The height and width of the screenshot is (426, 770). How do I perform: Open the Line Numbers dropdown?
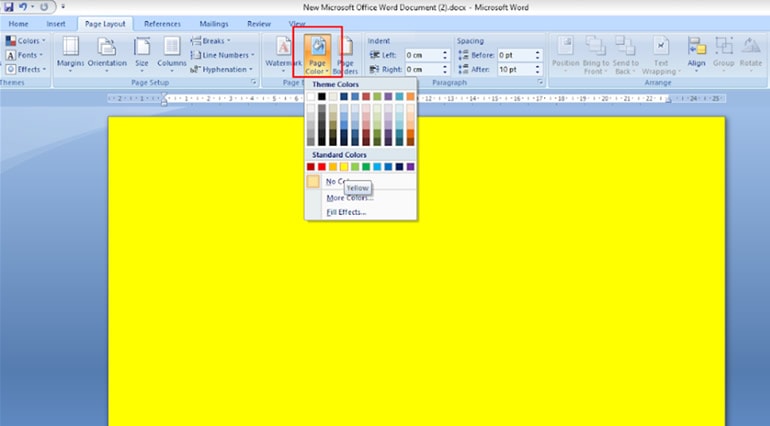222,55
